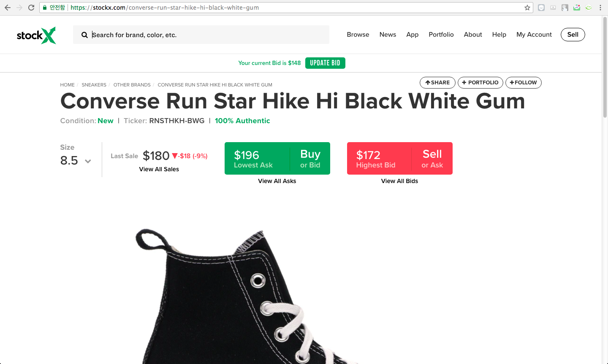
Task: Go to Sneakers breadcrumb
Action: coord(94,85)
